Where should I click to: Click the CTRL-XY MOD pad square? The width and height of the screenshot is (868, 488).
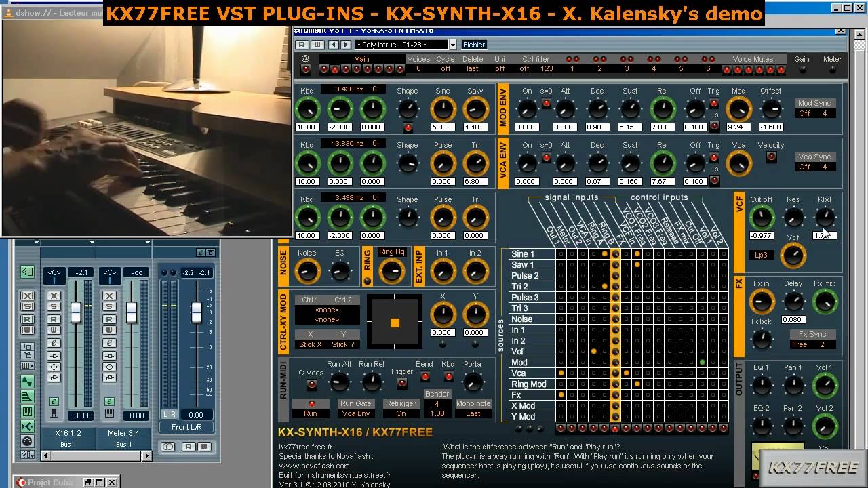pos(395,323)
